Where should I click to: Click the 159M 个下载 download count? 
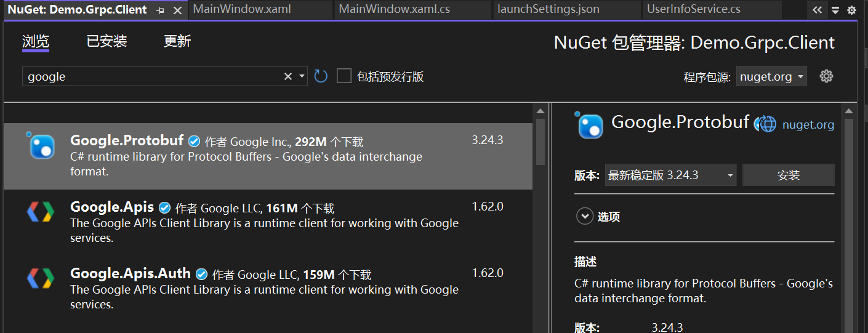click(337, 275)
